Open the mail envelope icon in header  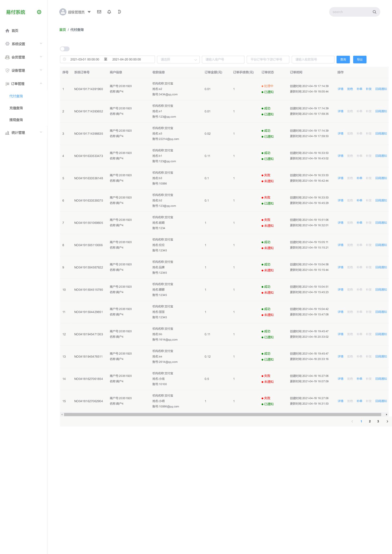pyautogui.click(x=99, y=12)
